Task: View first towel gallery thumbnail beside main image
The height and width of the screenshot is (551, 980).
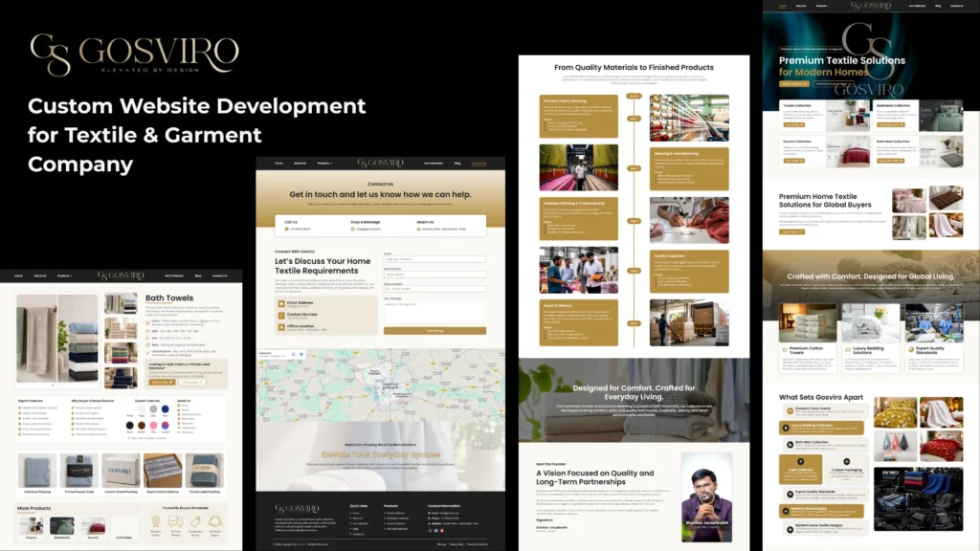Action: click(x=121, y=303)
